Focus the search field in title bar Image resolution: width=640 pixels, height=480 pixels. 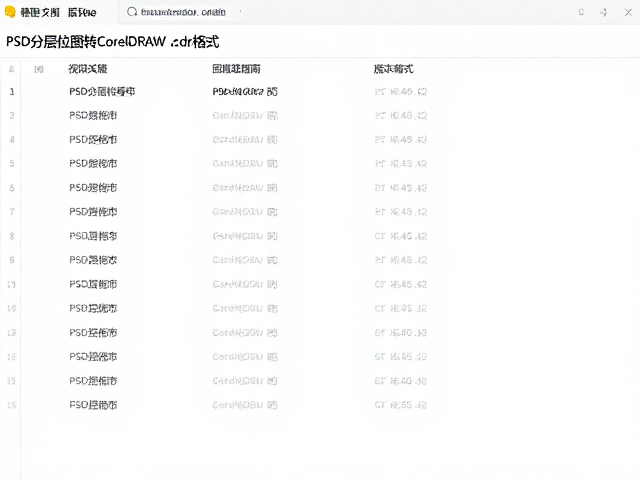[x=183, y=12]
